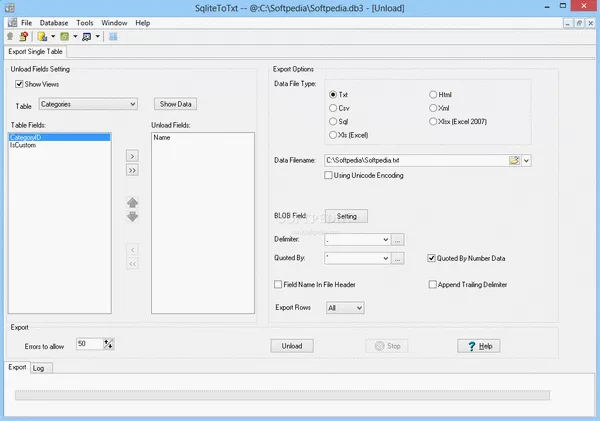Move unload field down with down arrow
The height and width of the screenshot is (421, 600).
pyautogui.click(x=132, y=217)
